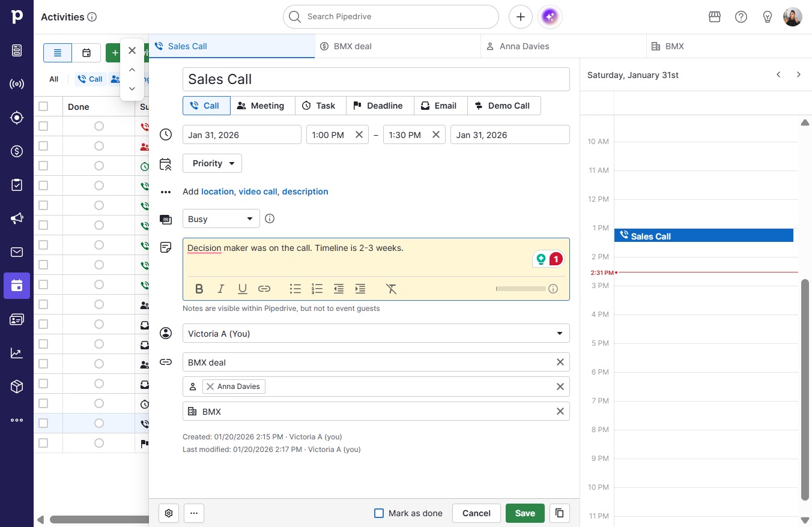Open the Help question mark icon

(x=741, y=17)
